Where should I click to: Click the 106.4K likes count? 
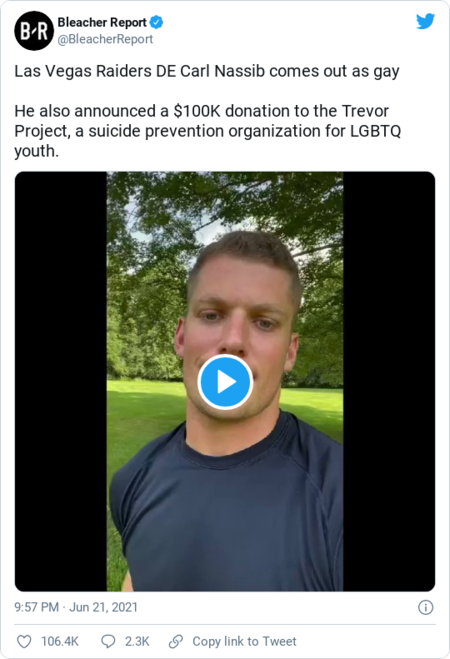(60, 641)
